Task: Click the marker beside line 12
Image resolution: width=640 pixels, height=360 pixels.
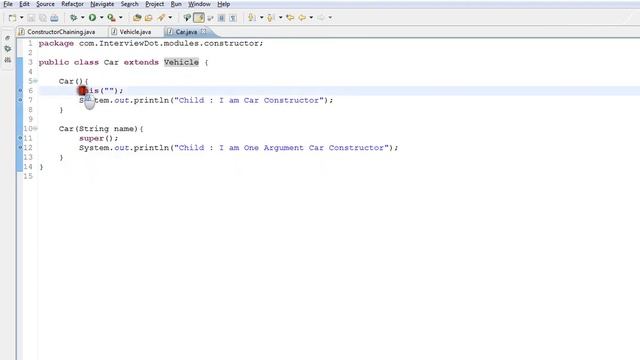Action: pyautogui.click(x=20, y=147)
